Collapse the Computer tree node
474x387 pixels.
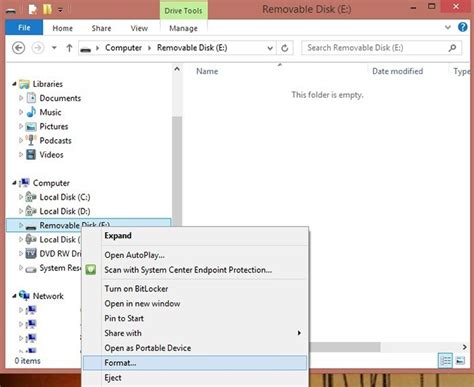(14, 183)
